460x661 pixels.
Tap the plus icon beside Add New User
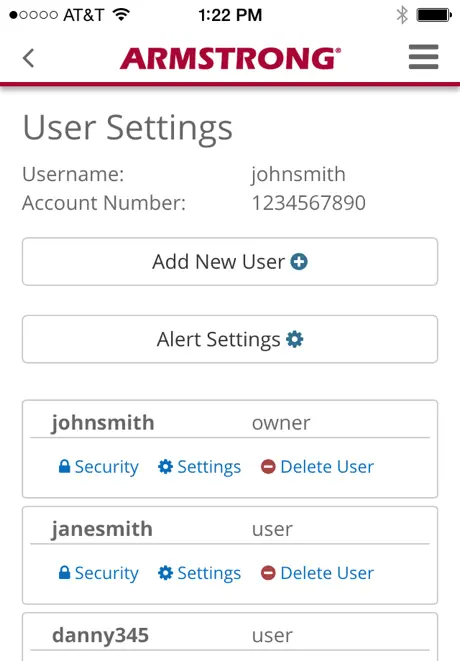point(299,262)
